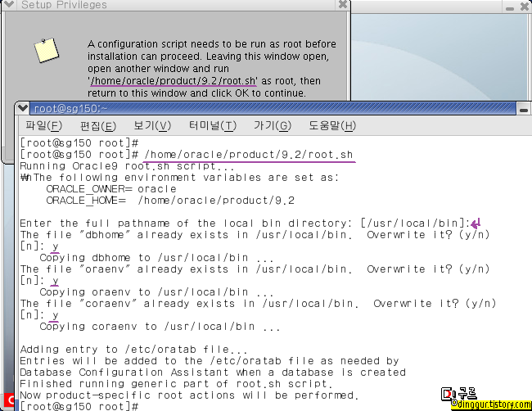
Task: Open the window menu arrow of Setup Privileges dialog
Action: 8,4
